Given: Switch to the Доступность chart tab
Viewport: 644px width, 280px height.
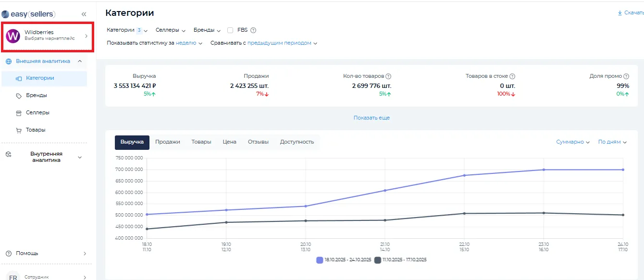Looking at the screenshot, I should (297, 142).
